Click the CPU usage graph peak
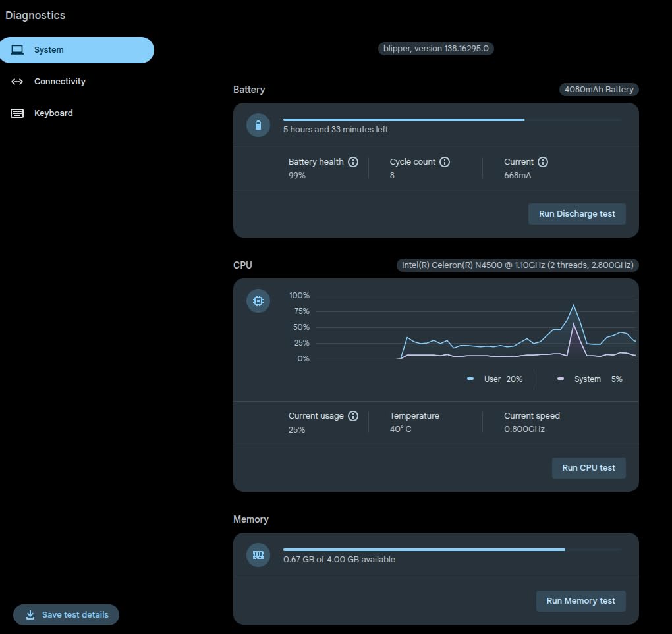The width and height of the screenshot is (672, 634). coord(574,305)
